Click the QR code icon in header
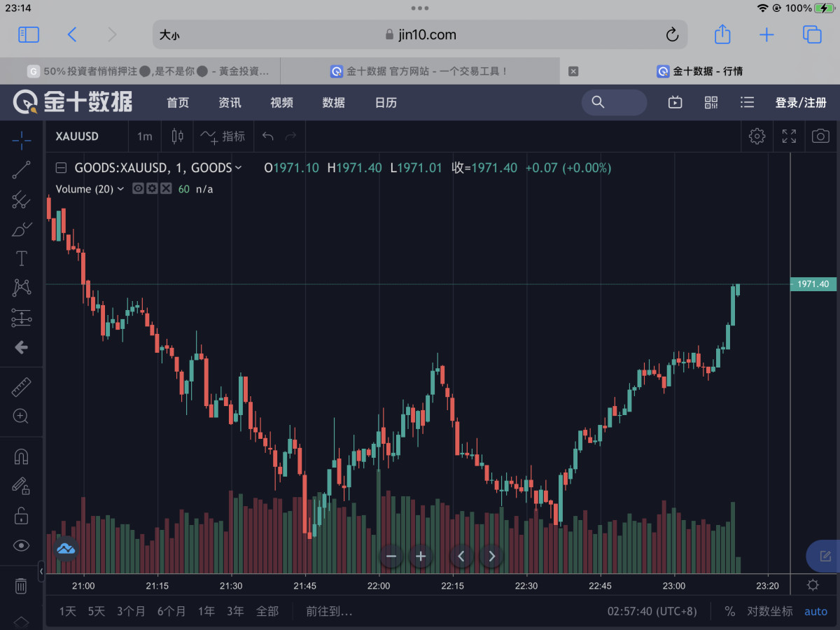 coord(711,103)
